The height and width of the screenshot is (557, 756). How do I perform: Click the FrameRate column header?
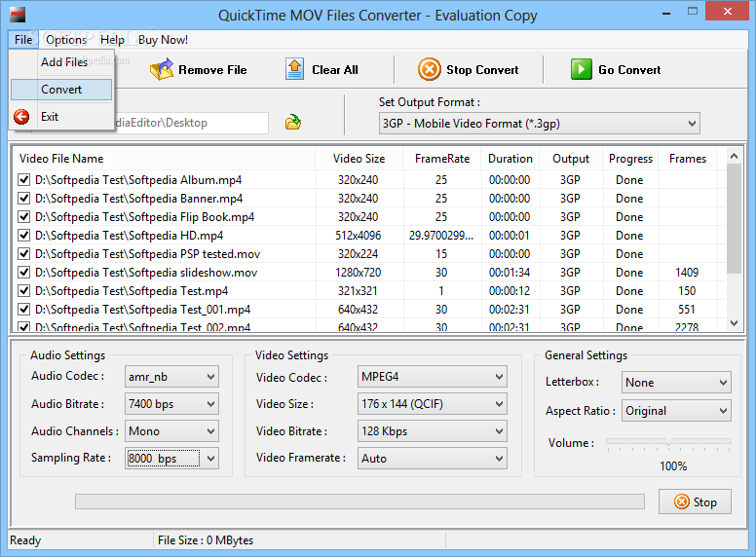(441, 159)
